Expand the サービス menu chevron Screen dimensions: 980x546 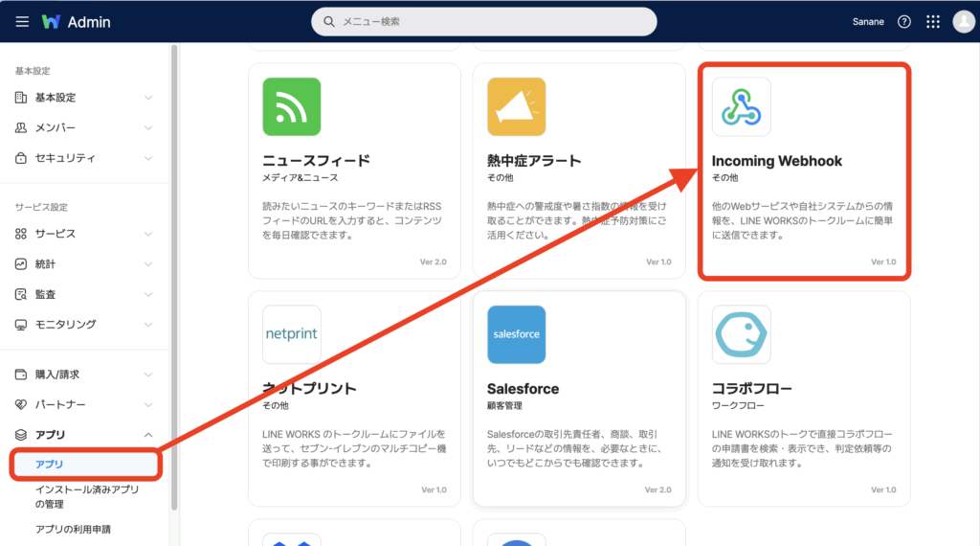coord(148,234)
